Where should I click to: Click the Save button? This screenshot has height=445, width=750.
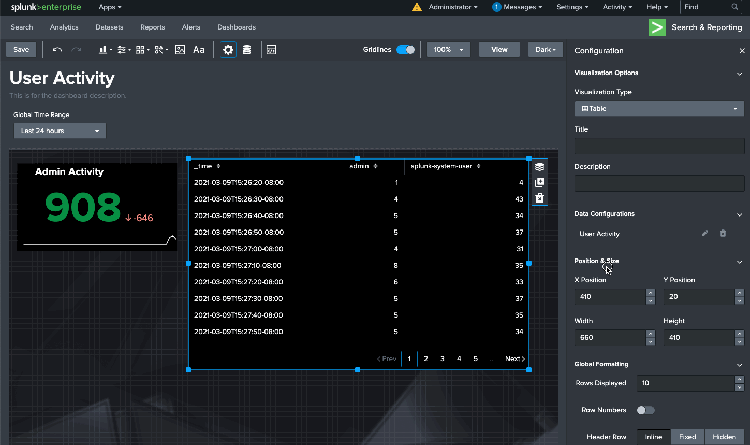pos(21,49)
